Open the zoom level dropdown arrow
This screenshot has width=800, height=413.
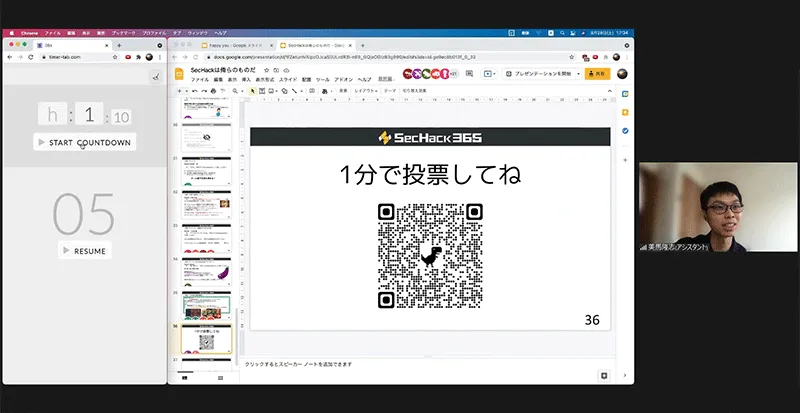(242, 91)
